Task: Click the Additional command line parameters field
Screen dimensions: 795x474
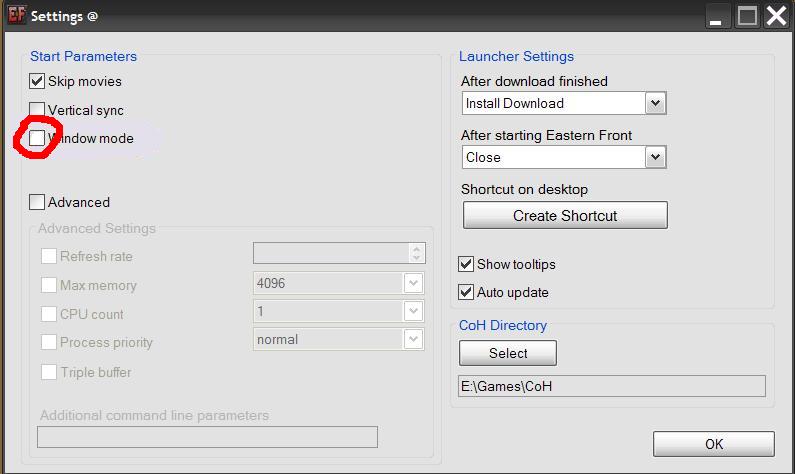Action: point(207,437)
